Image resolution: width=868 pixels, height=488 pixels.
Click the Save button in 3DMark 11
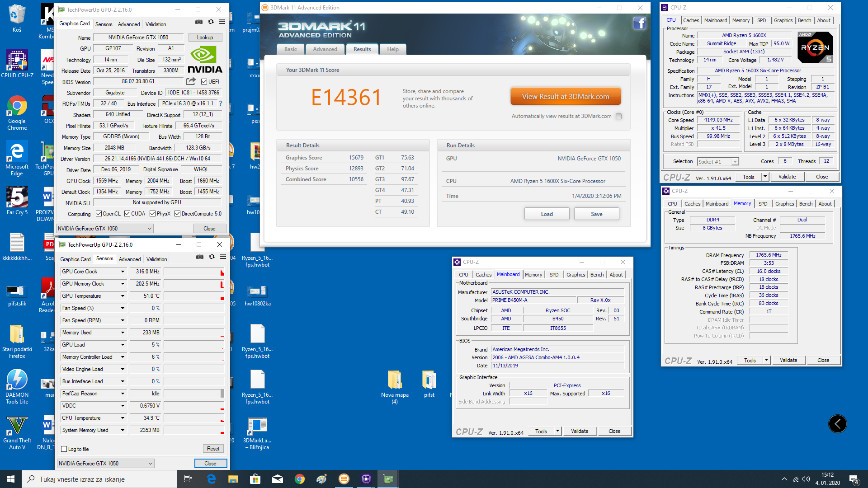pyautogui.click(x=596, y=214)
